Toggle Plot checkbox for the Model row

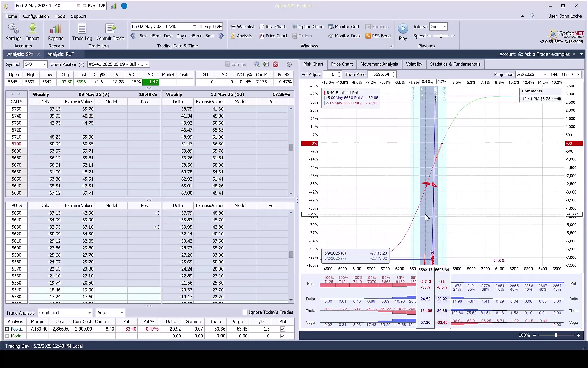[x=283, y=336]
